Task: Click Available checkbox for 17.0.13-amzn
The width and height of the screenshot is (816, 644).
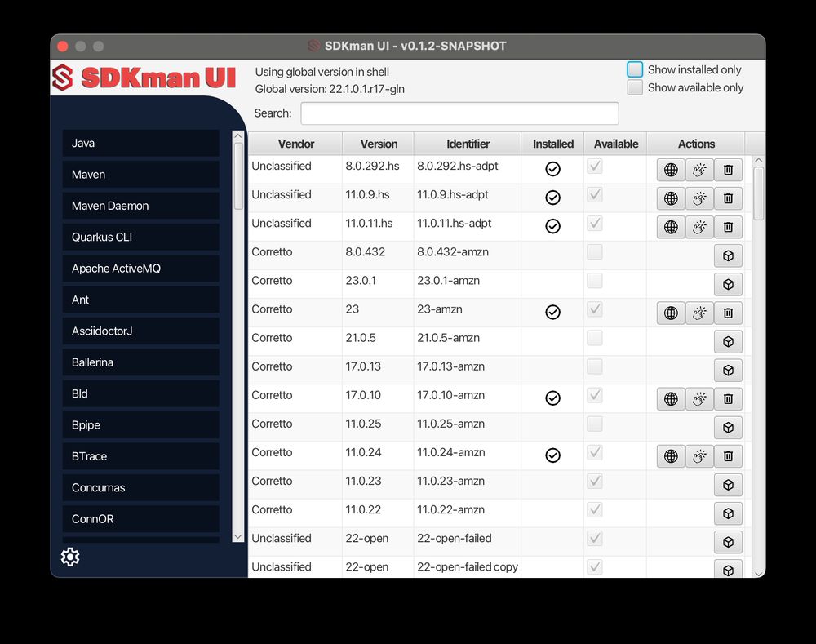Action: tap(595, 366)
